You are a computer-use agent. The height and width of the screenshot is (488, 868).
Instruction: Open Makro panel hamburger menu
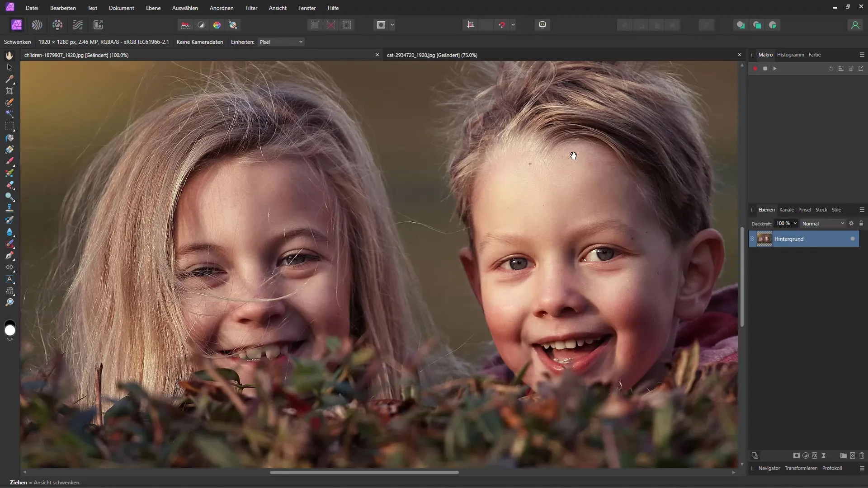coord(862,55)
